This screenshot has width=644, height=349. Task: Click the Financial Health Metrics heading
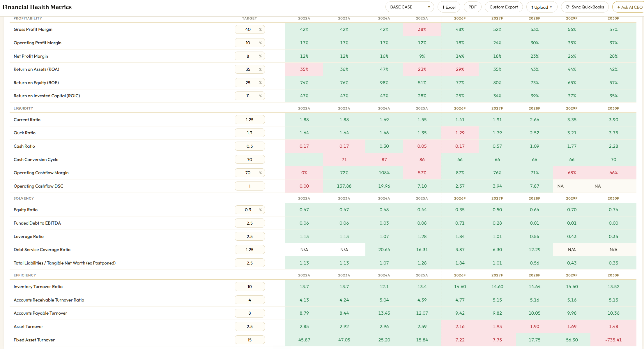pos(37,7)
